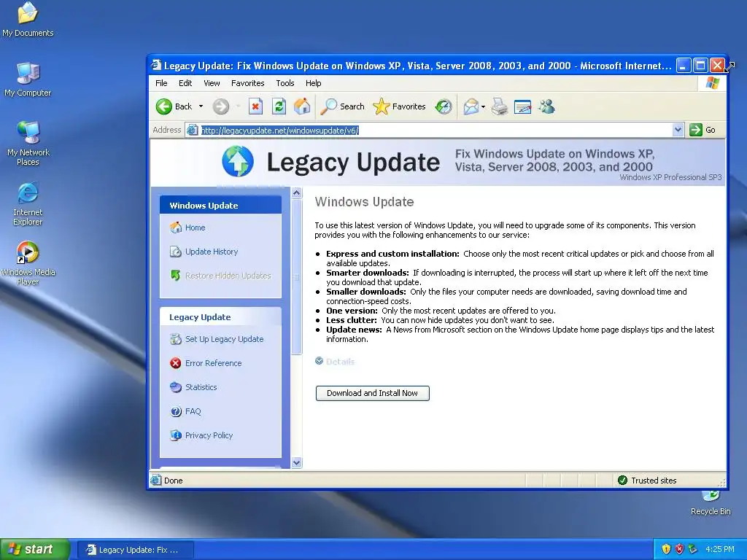Stop page loading with red X icon
The width and height of the screenshot is (747, 560).
tap(256, 106)
